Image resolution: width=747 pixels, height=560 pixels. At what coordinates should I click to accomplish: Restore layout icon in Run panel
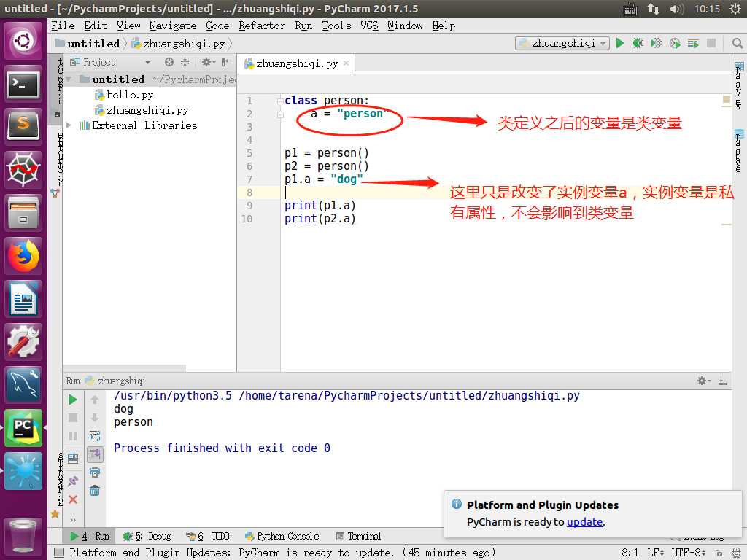pos(73,458)
